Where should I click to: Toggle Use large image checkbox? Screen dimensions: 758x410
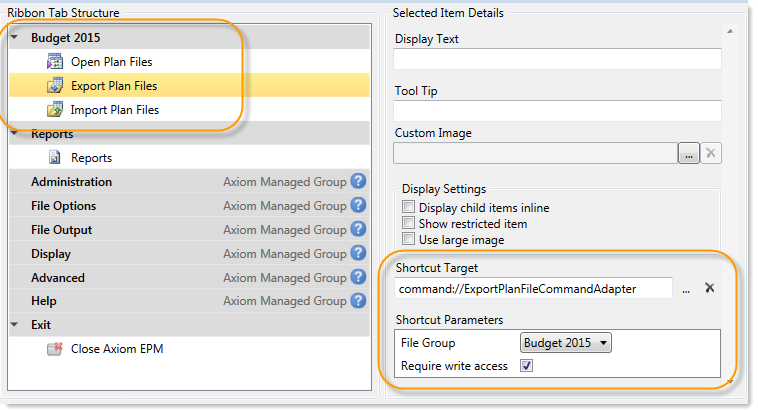tap(408, 239)
